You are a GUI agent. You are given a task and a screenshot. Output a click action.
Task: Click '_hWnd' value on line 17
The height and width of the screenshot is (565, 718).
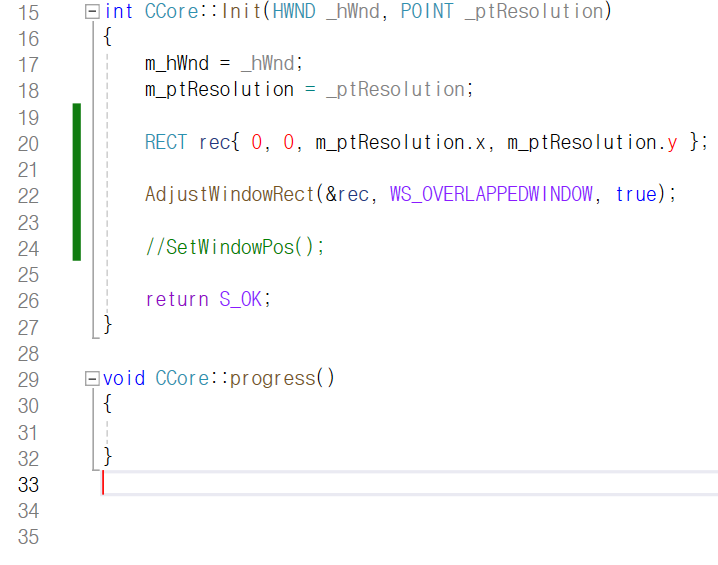coord(268,63)
